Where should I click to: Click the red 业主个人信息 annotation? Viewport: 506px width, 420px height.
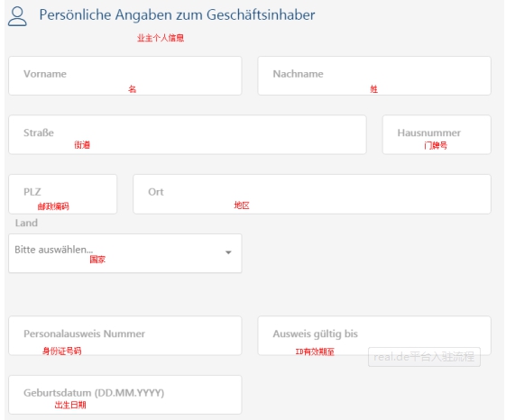coord(161,38)
